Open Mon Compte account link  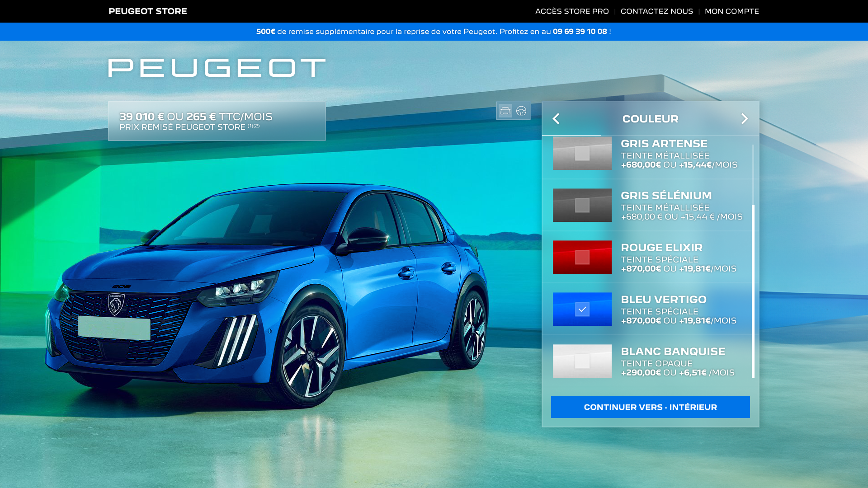(731, 11)
